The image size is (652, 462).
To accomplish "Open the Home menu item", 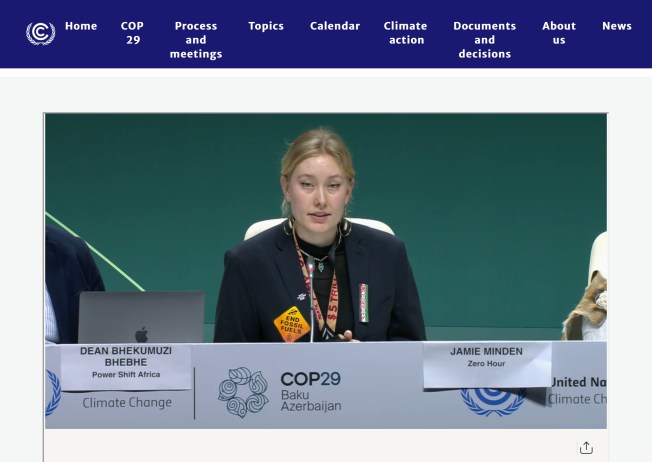I will [x=81, y=26].
